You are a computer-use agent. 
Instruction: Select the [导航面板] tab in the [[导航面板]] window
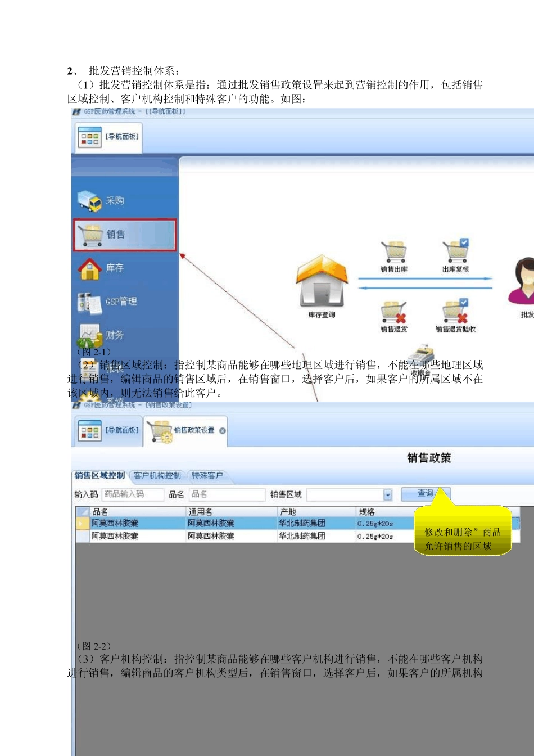108,137
